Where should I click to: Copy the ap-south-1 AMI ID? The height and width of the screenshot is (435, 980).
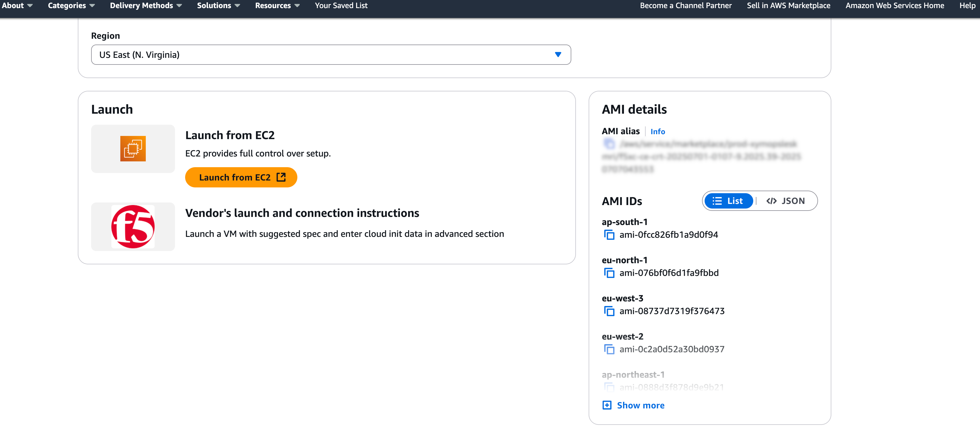(609, 235)
